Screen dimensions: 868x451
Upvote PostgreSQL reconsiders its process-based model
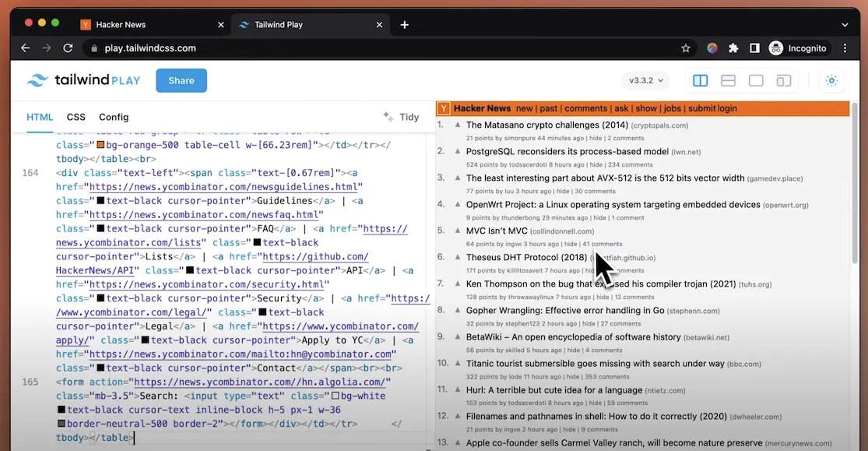(x=458, y=151)
